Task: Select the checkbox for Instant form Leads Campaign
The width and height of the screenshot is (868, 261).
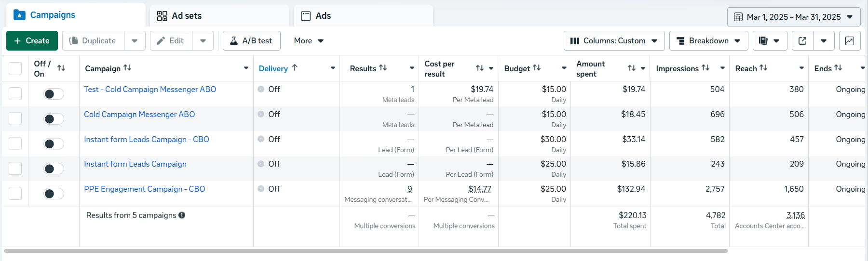Action: tap(15, 169)
